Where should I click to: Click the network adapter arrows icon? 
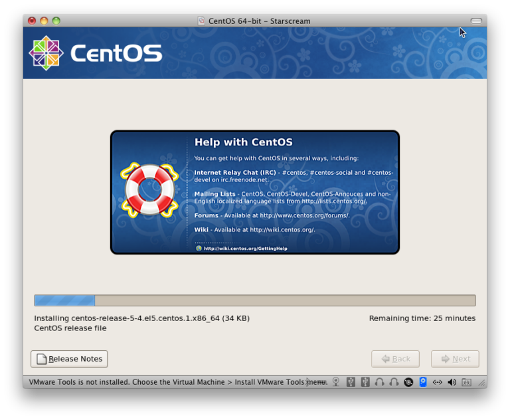(x=438, y=382)
